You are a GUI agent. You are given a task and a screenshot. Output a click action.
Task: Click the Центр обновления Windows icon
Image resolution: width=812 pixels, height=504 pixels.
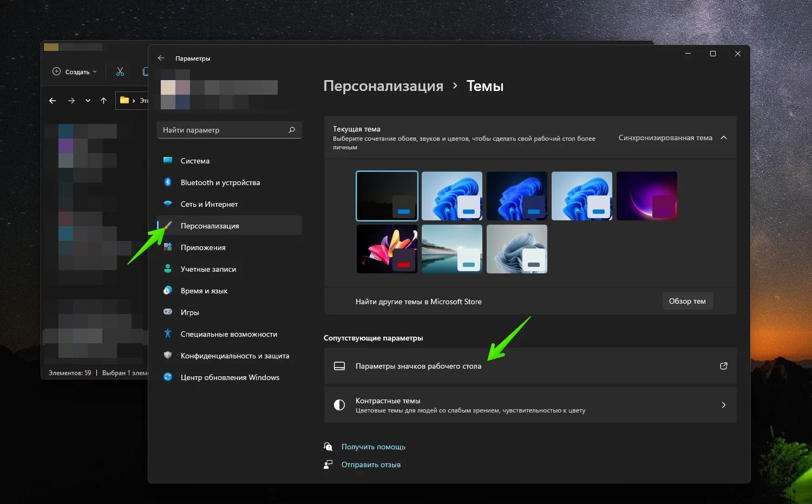coord(168,377)
